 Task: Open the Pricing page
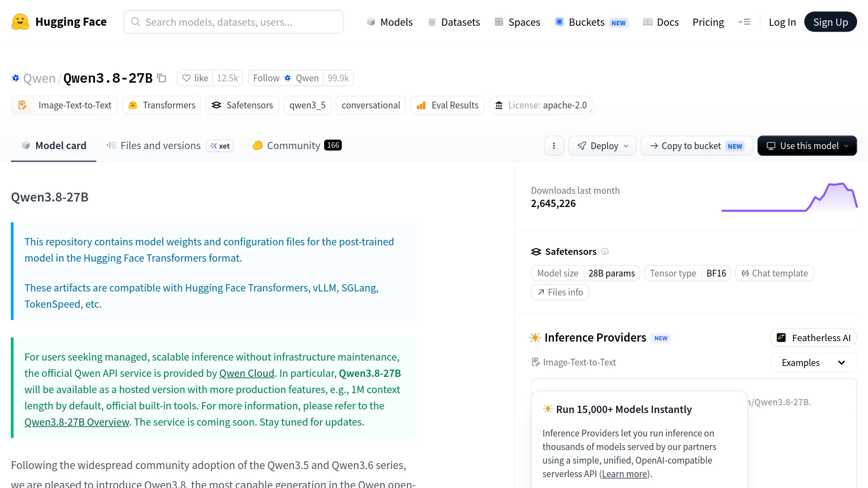coord(708,22)
